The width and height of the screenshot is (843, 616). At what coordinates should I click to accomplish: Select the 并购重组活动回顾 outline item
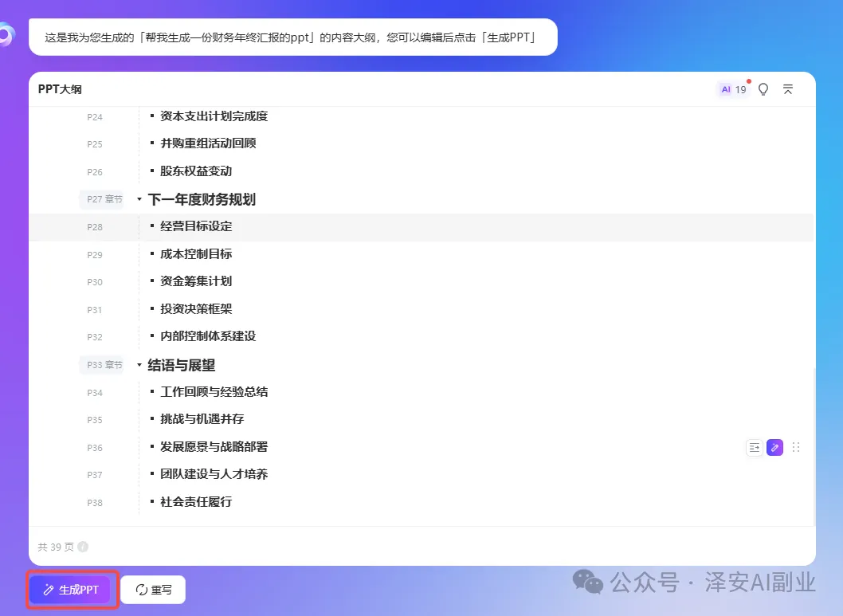[x=208, y=143]
